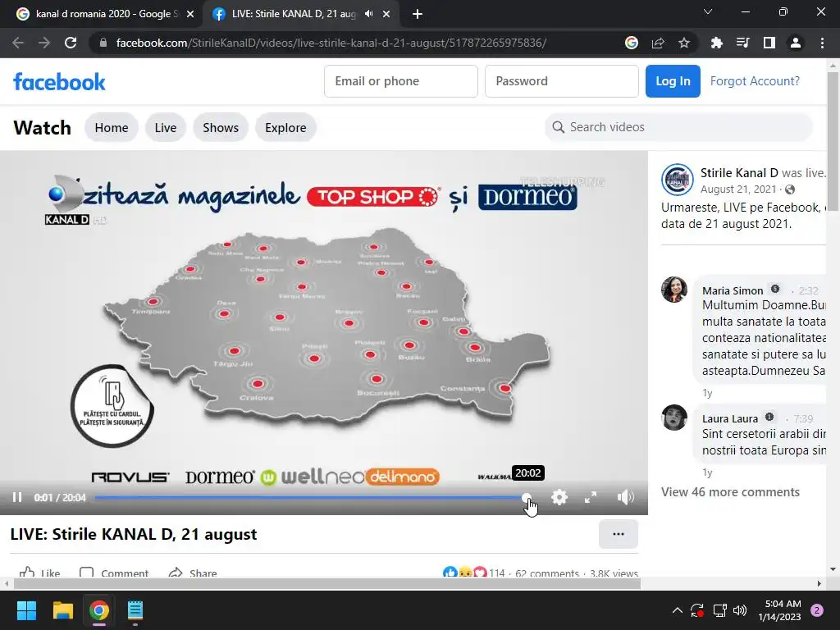This screenshot has width=840, height=630.
Task: Select the Shows tab in Watch
Action: (x=221, y=127)
